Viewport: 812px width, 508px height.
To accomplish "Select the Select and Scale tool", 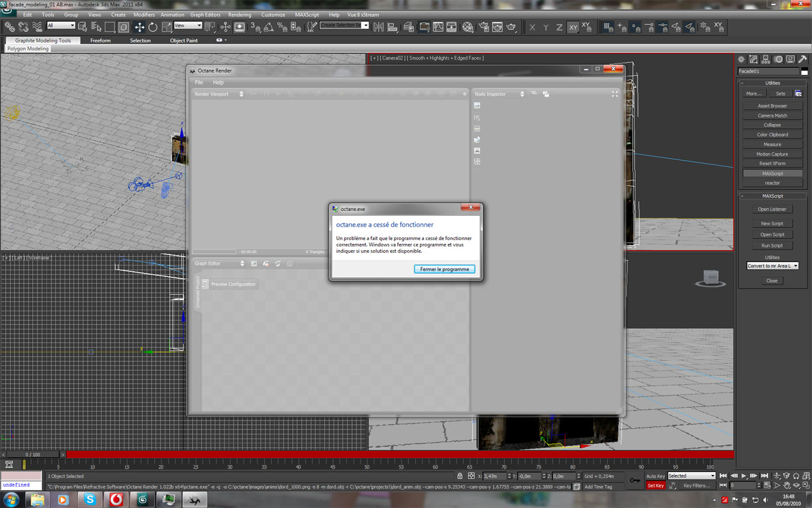I will point(166,27).
